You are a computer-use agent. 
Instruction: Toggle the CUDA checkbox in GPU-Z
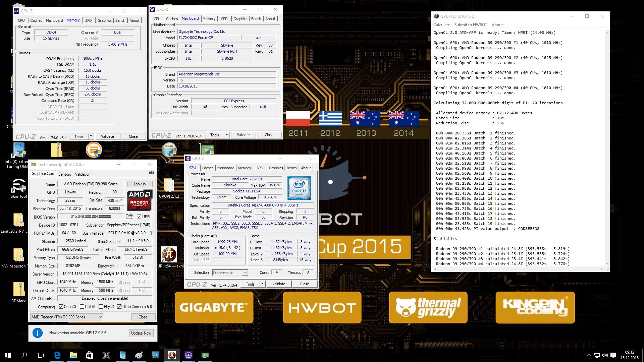coord(82,307)
